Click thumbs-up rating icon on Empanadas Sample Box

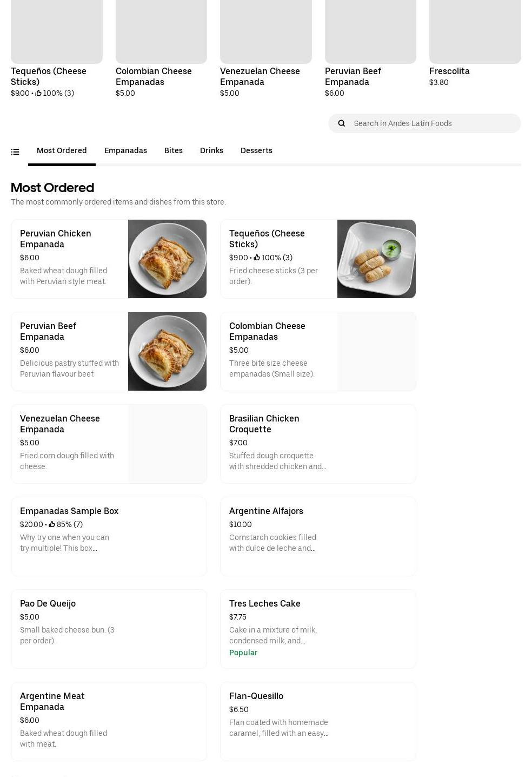point(52,524)
